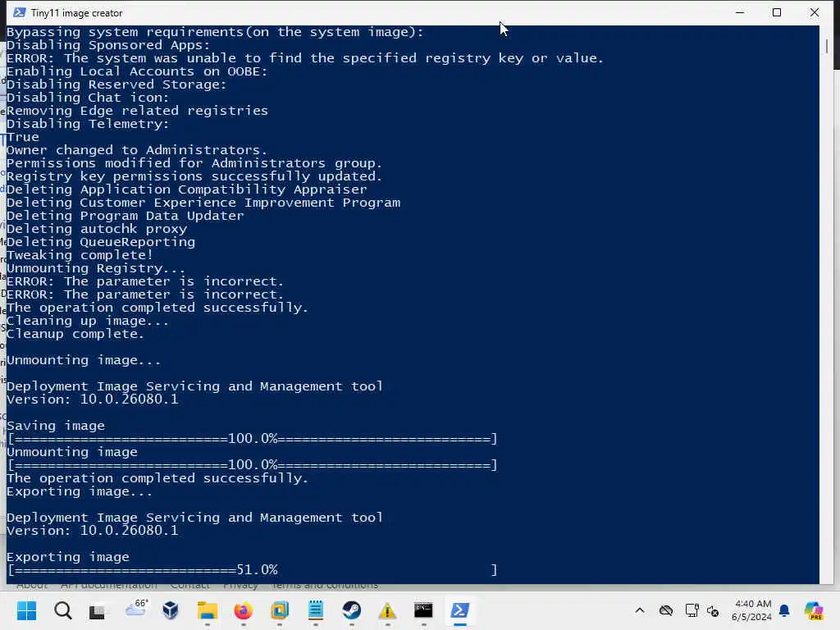Click 'Cleanup complete.' line

(x=75, y=334)
